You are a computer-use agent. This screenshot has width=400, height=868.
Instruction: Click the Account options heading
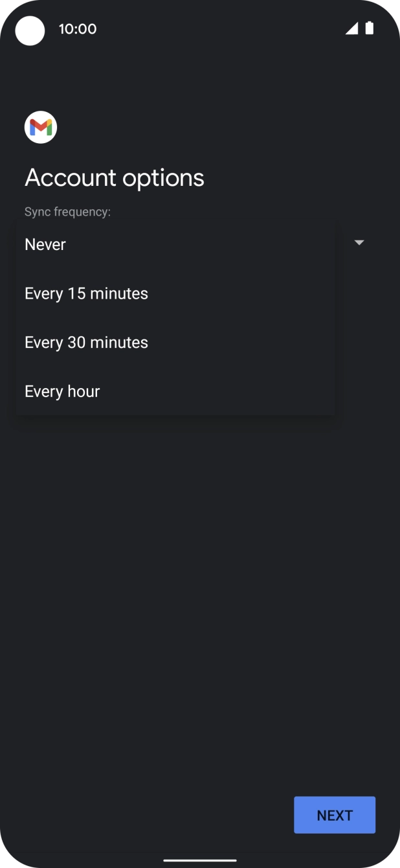(114, 177)
